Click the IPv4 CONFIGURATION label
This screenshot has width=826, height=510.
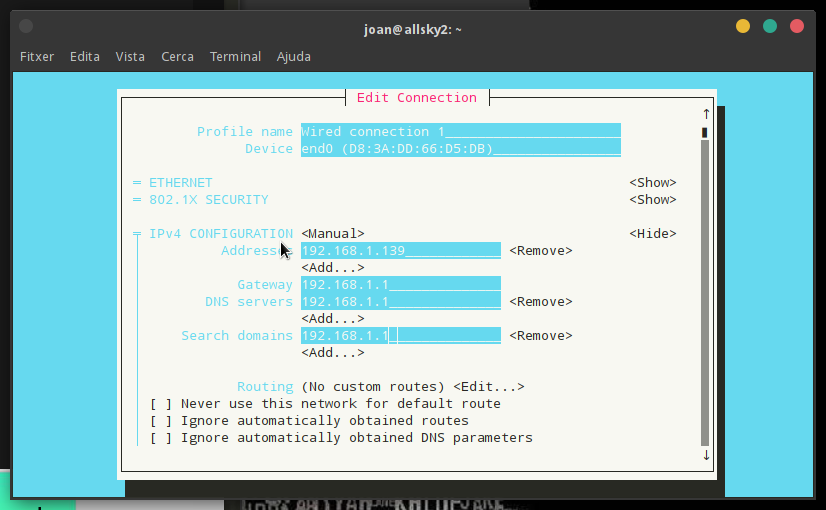pyautogui.click(x=221, y=233)
